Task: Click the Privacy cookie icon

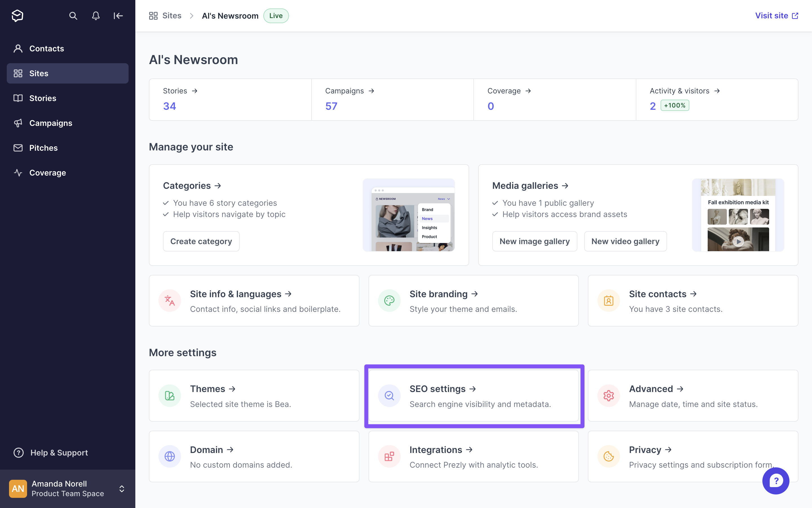Action: point(609,456)
